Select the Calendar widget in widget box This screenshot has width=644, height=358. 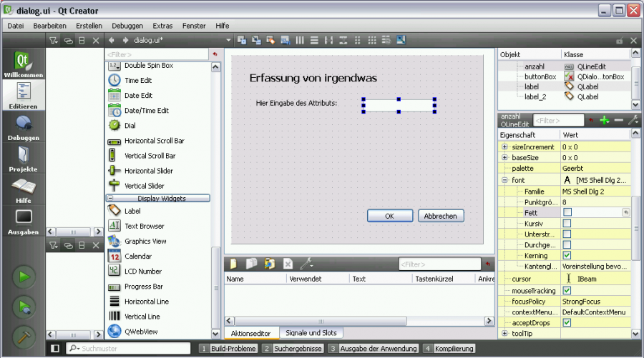(x=137, y=257)
